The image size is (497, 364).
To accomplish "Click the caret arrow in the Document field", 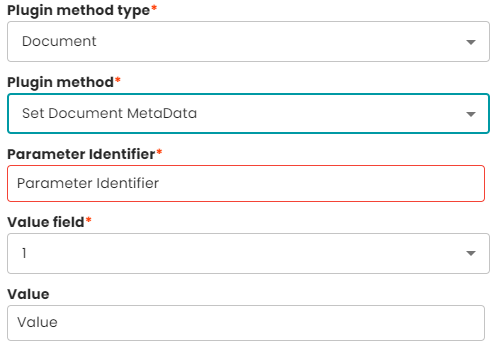I will pyautogui.click(x=471, y=42).
